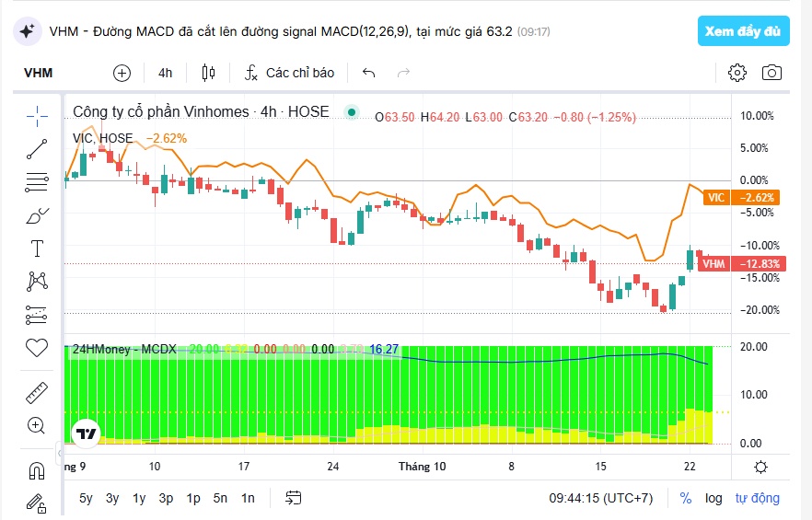Set the time range to 1n
This screenshot has width=812, height=520.
coord(248,498)
